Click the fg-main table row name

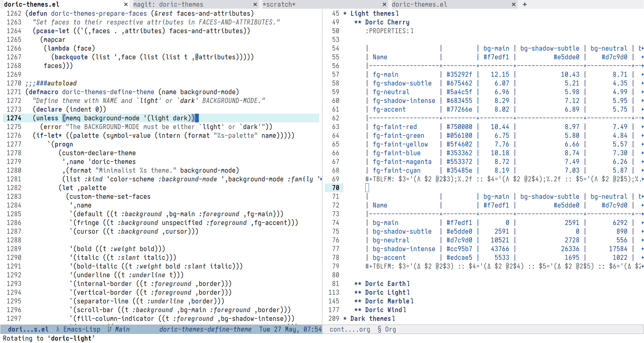point(385,74)
